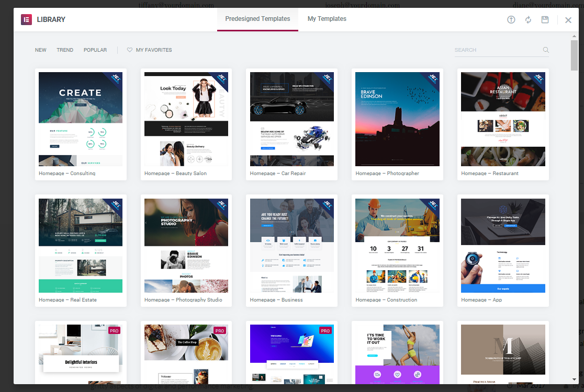Image resolution: width=584 pixels, height=392 pixels.
Task: Filter templates by TREND
Action: point(65,50)
